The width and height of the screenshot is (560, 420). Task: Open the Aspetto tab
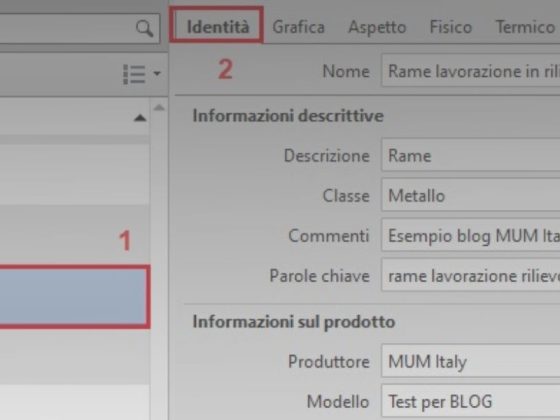pyautogui.click(x=377, y=28)
